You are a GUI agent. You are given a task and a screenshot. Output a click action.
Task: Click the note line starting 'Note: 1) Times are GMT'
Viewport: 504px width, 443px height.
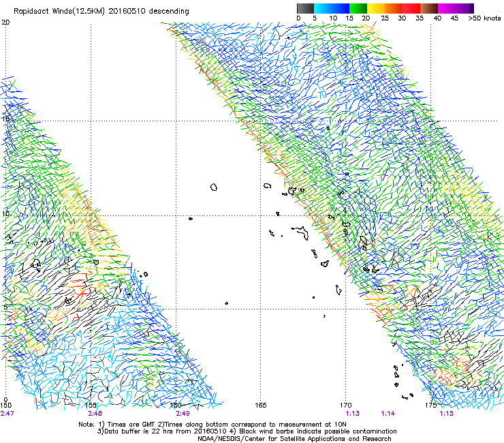coord(212,425)
